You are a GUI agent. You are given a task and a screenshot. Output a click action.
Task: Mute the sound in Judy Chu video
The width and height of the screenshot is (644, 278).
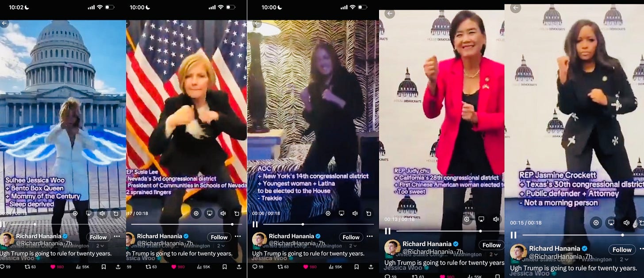(x=495, y=219)
